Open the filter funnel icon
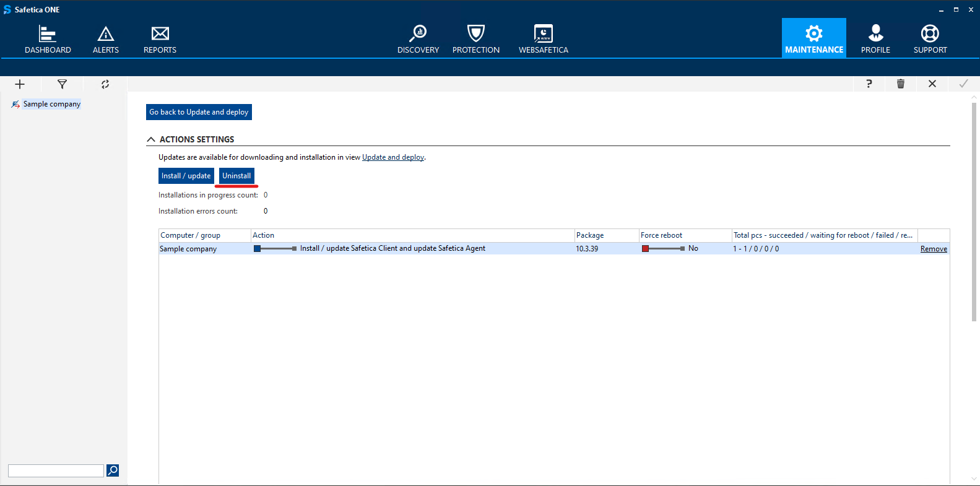Viewport: 980px width, 486px height. [62, 84]
